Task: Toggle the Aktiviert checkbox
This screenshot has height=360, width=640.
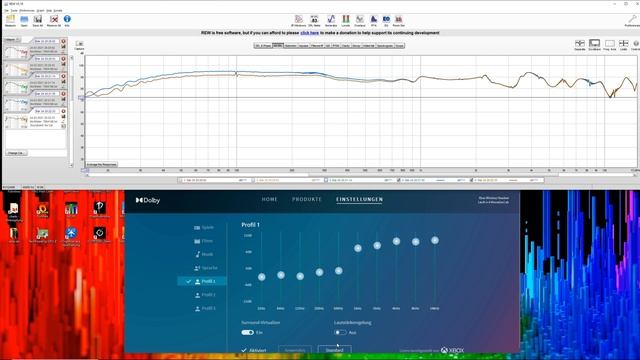Action: (244, 350)
